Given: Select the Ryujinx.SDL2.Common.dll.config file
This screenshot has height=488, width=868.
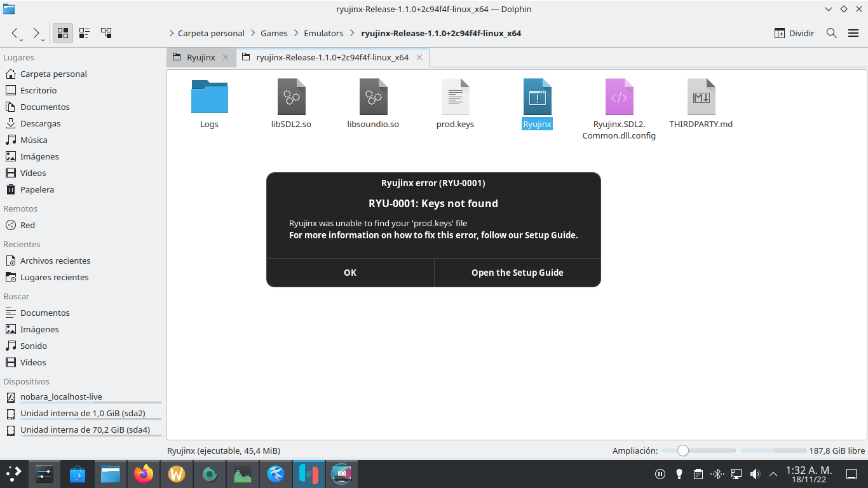Looking at the screenshot, I should click(x=619, y=109).
